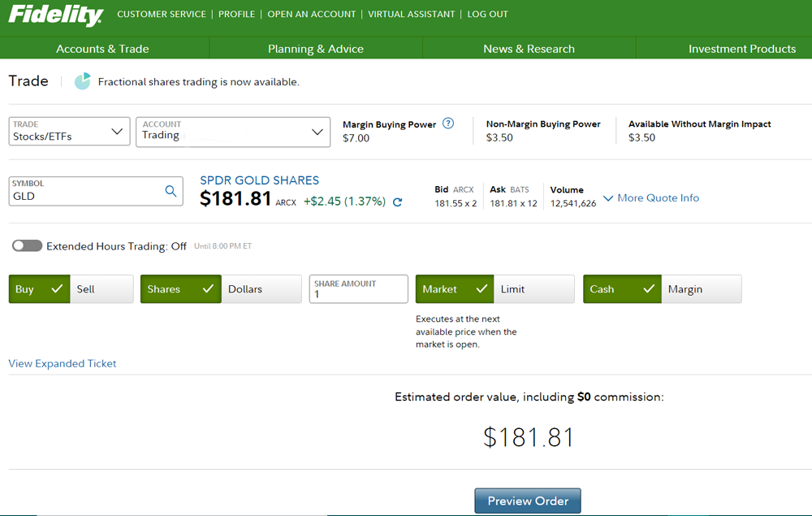The width and height of the screenshot is (812, 516).
Task: Open Accounts & Trade menu
Action: coord(102,49)
